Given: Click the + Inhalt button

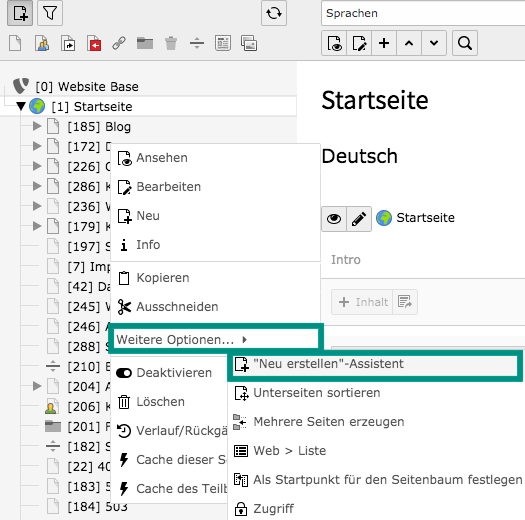Looking at the screenshot, I should point(362,302).
